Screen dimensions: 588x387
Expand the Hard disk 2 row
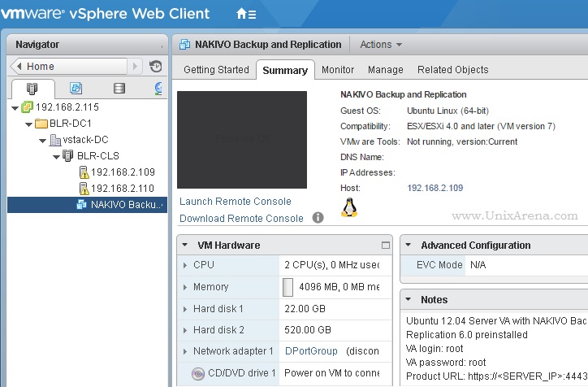click(185, 330)
